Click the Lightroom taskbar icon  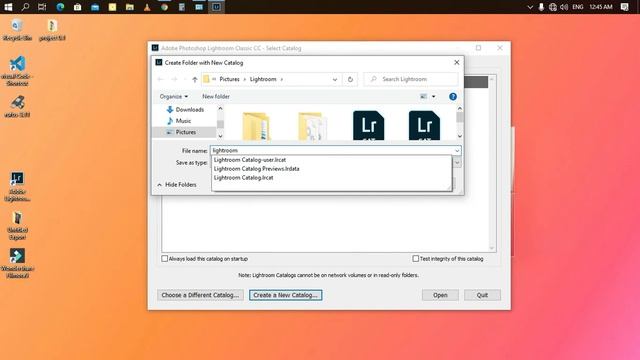[x=216, y=7]
